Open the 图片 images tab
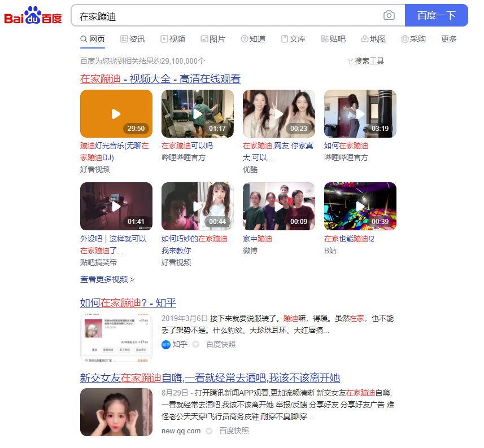 213,39
